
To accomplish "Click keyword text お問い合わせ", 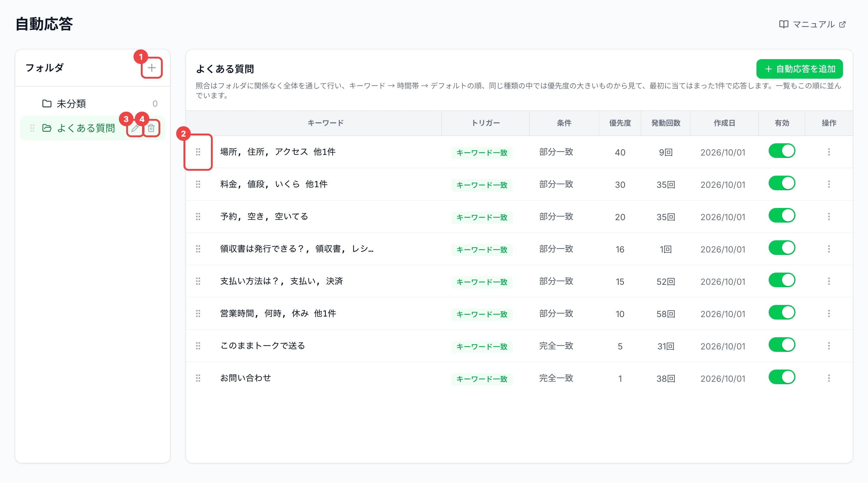I will coord(246,378).
